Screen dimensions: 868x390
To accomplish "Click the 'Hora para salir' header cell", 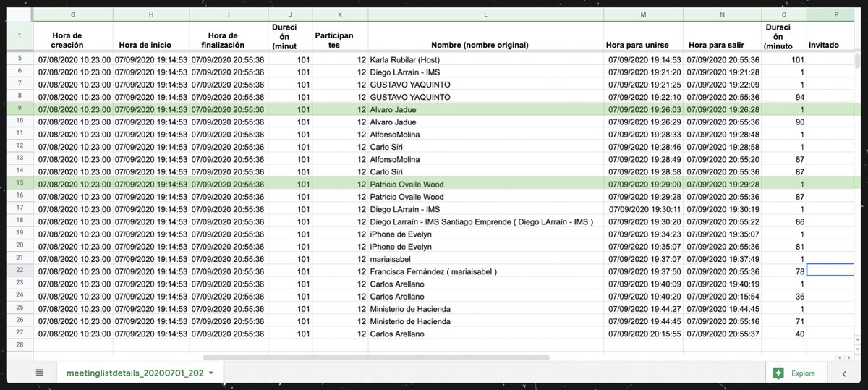I will [x=722, y=38].
